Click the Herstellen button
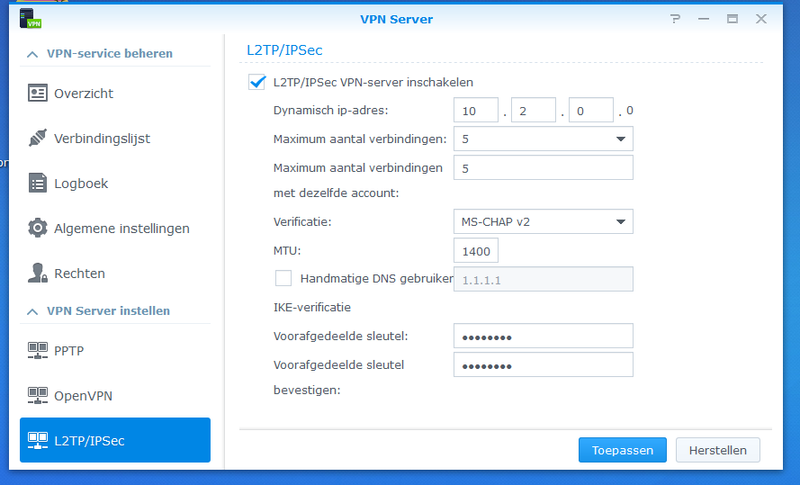The height and width of the screenshot is (485, 800). click(717, 450)
